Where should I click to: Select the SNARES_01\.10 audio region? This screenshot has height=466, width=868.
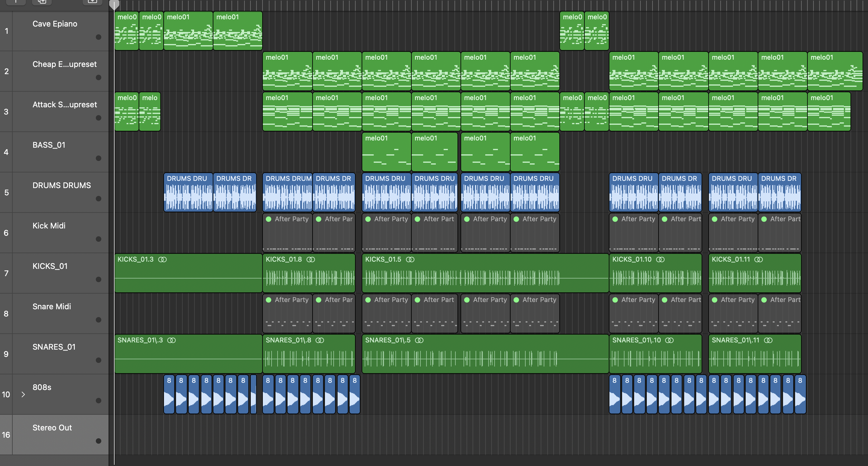click(656, 354)
